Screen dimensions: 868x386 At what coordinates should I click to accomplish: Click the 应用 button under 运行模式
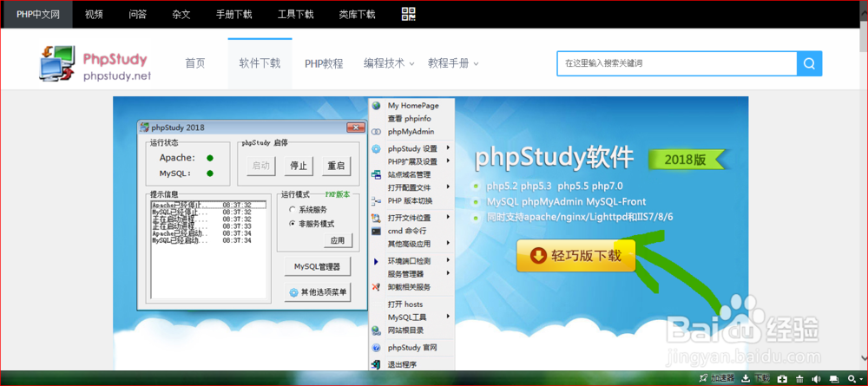tap(338, 240)
